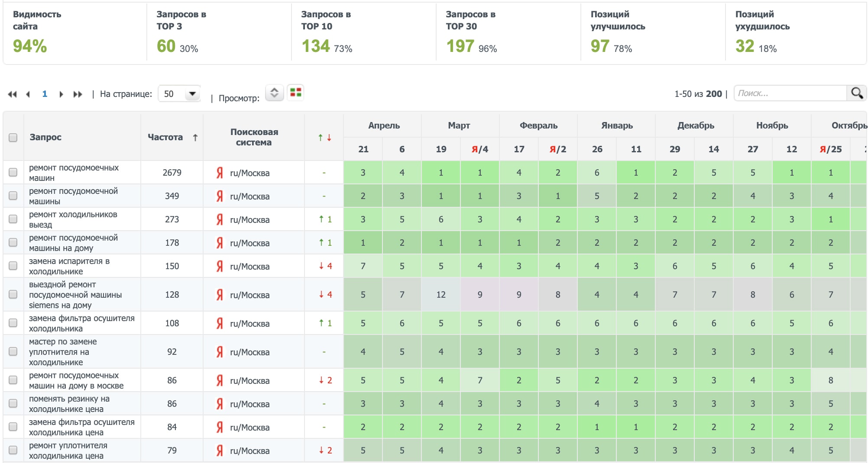Click the April 21 position cell for 'ремонт посудомоечной машины на дому'

363,243
